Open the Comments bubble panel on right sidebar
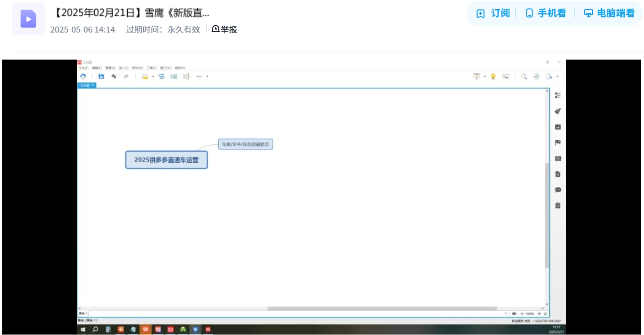Viewport: 644px width, 335px height. coord(557,190)
